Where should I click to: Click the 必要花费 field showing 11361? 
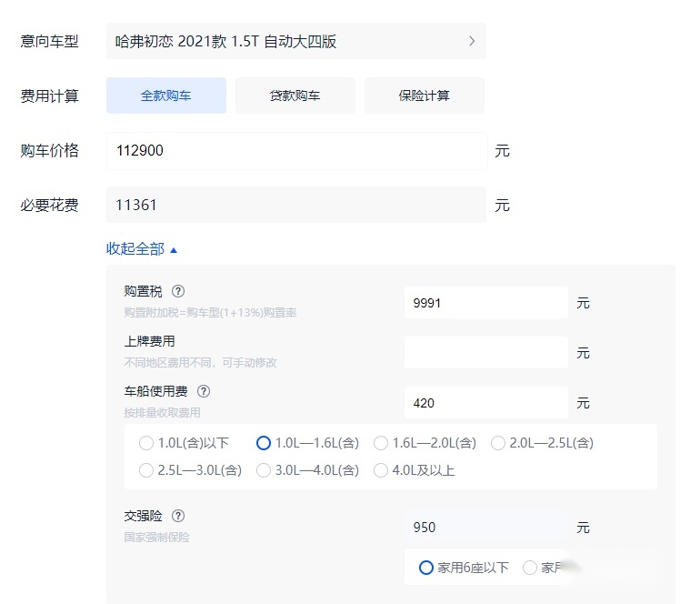tap(296, 205)
